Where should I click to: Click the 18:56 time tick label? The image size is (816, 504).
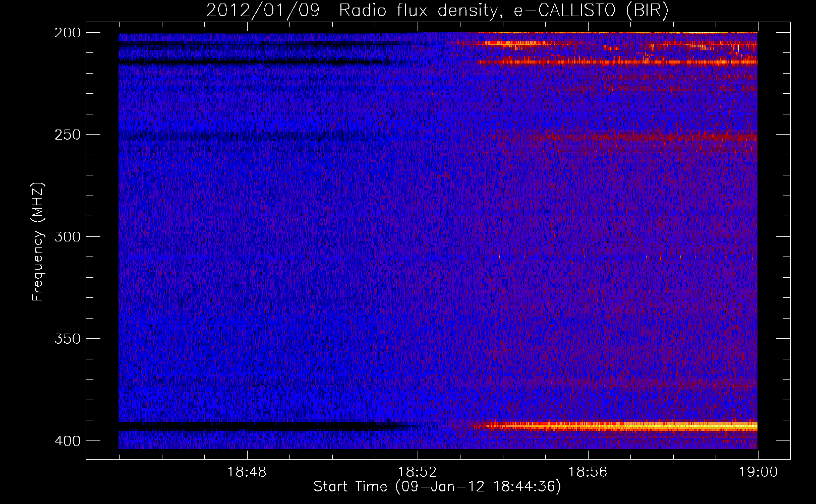point(588,472)
